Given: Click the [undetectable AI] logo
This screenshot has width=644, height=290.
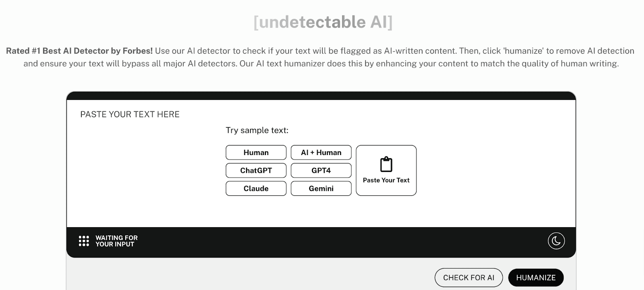Looking at the screenshot, I should 322,22.
